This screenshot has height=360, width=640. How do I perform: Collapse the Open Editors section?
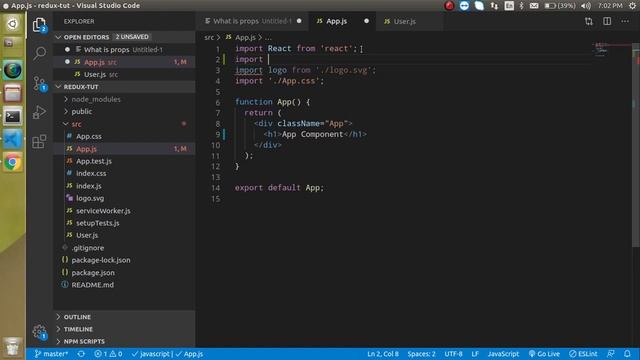124,37
